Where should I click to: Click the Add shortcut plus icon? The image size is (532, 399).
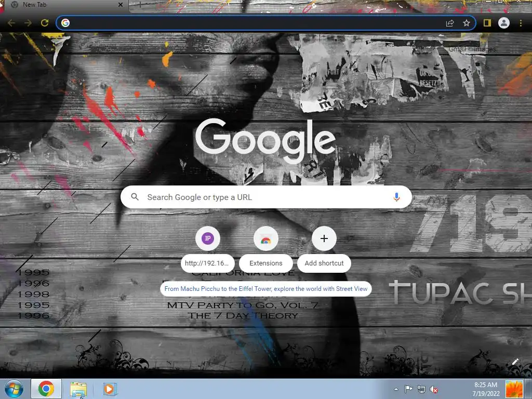click(x=324, y=238)
